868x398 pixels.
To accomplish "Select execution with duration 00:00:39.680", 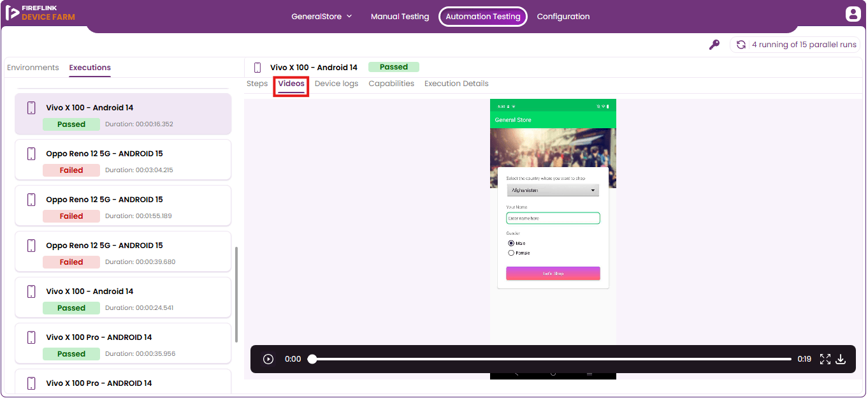I will 123,252.
